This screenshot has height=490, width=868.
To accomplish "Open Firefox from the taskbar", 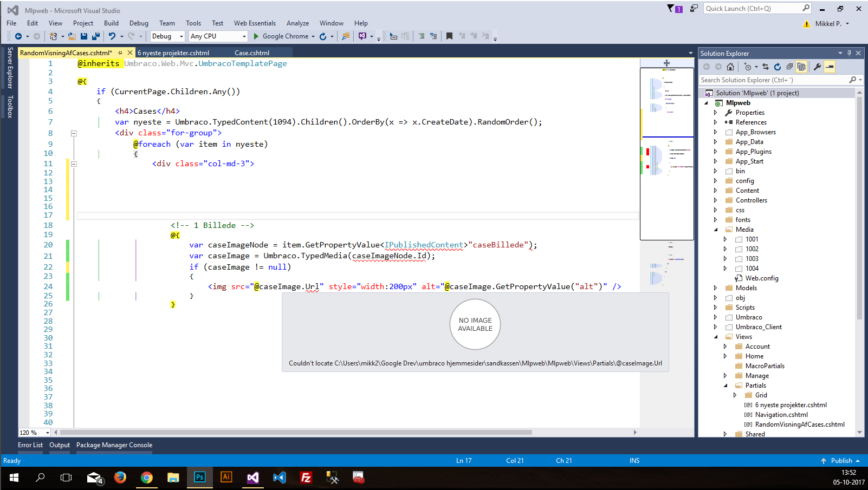I will pyautogui.click(x=120, y=478).
